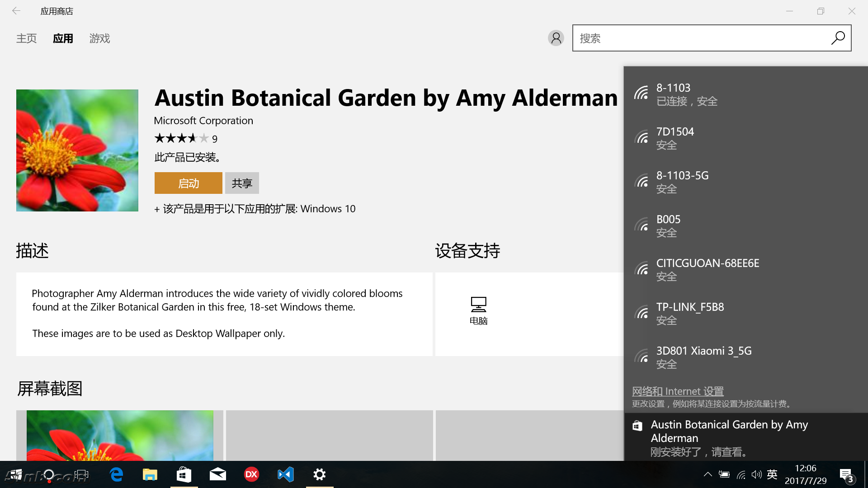Open Cortana search in the taskbar
This screenshot has width=868, height=488.
coord(48,474)
